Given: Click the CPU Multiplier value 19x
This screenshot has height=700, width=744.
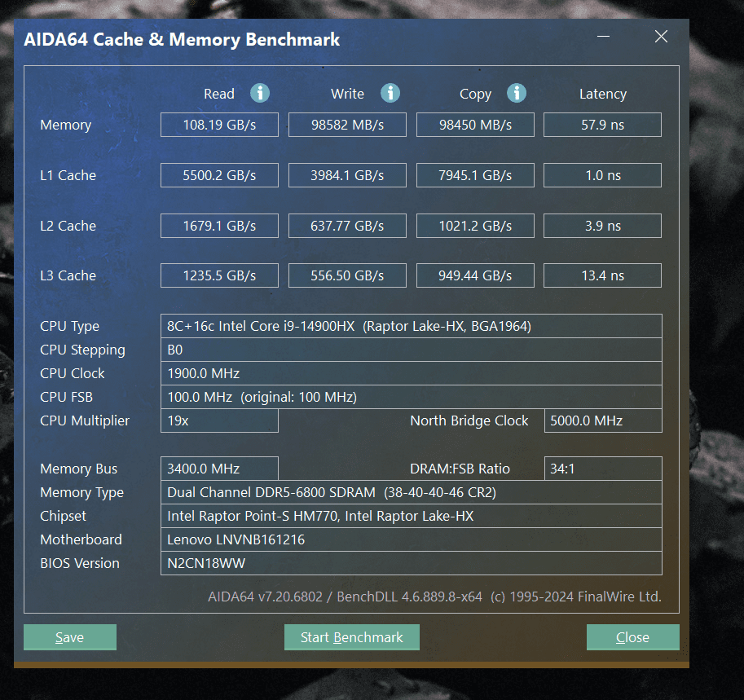Looking at the screenshot, I should tap(219, 420).
